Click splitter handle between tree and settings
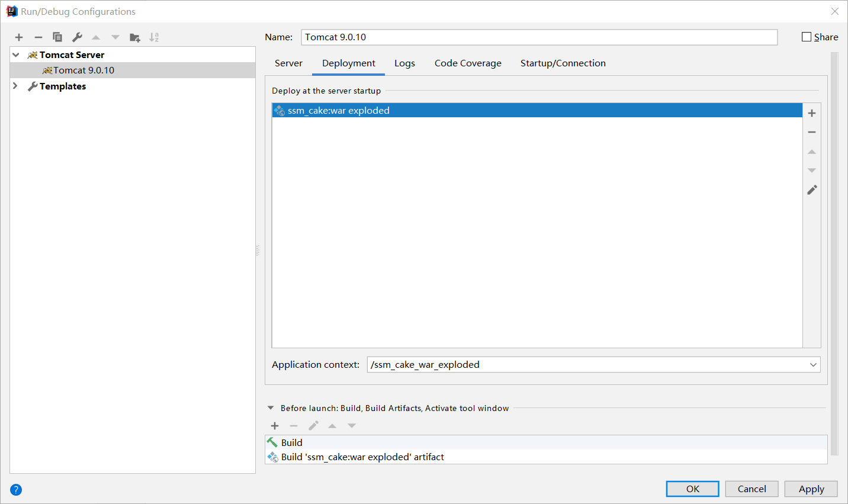The width and height of the screenshot is (848, 504). pos(258,251)
